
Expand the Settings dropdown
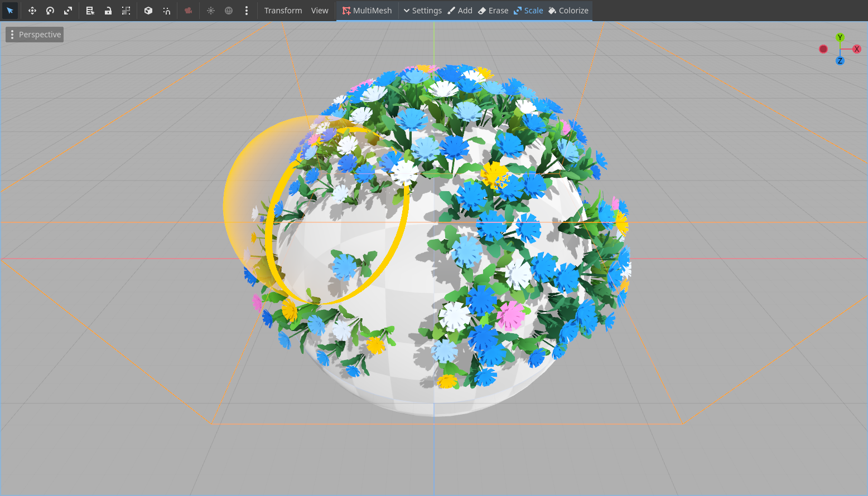click(422, 11)
